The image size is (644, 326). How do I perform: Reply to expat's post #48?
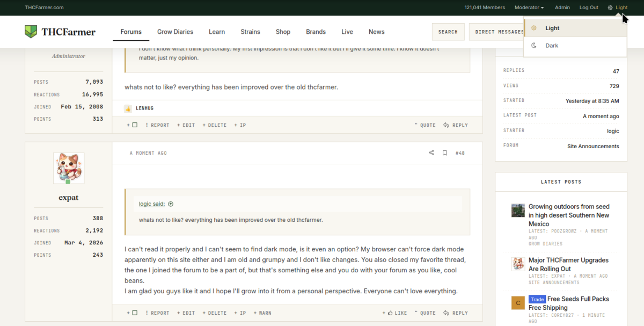[456, 313]
